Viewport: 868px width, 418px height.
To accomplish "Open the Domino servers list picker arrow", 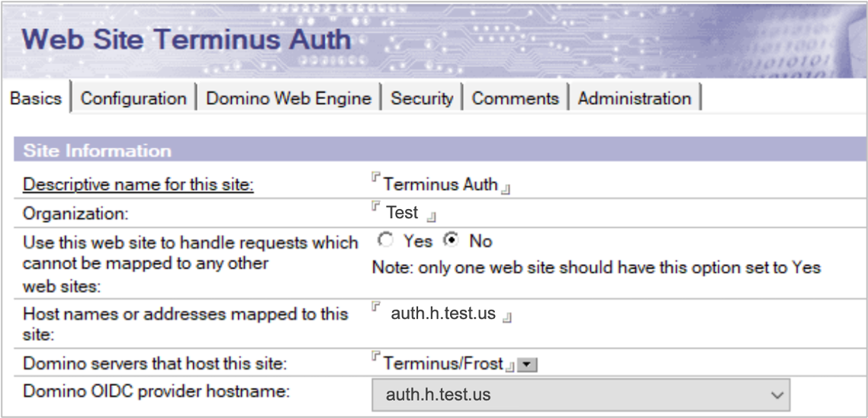I will click(528, 365).
